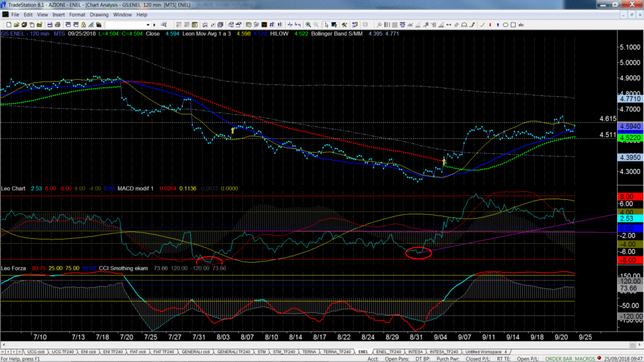Viewport: 644px width, 362px height.
Task: Click ORDER BAR in the status bar
Action: pyautogui.click(x=558, y=359)
